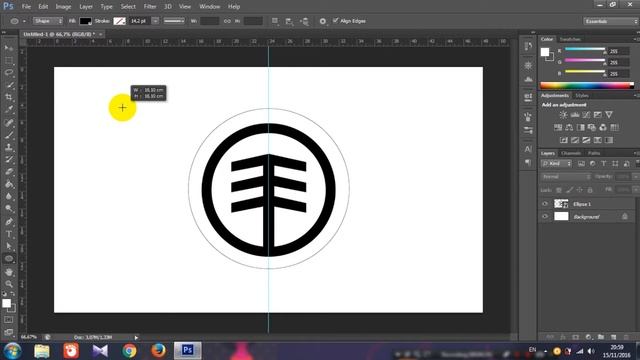Screen dimensions: 640x360
Task: Open path operations in options bar
Action: point(275,21)
